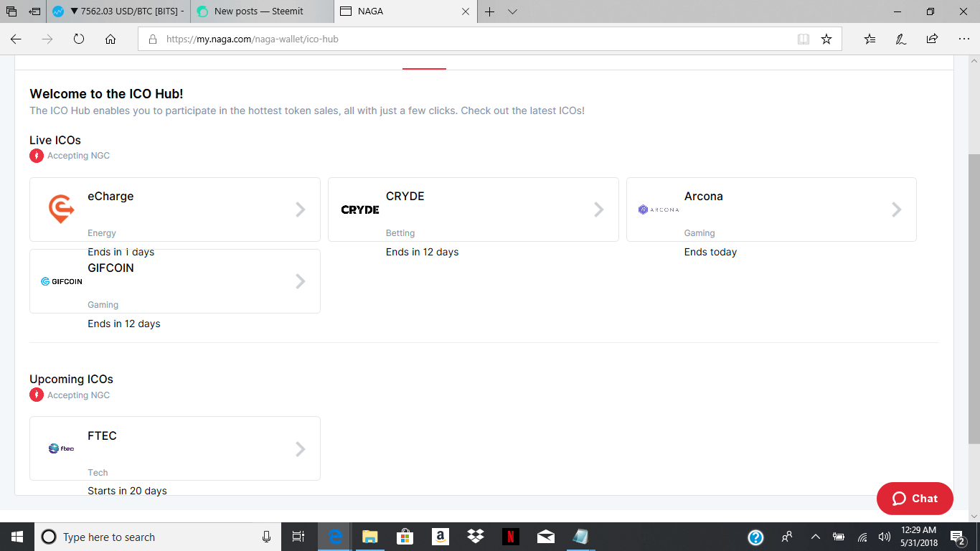Open the favorites hub icon
The image size is (980, 551).
870,39
